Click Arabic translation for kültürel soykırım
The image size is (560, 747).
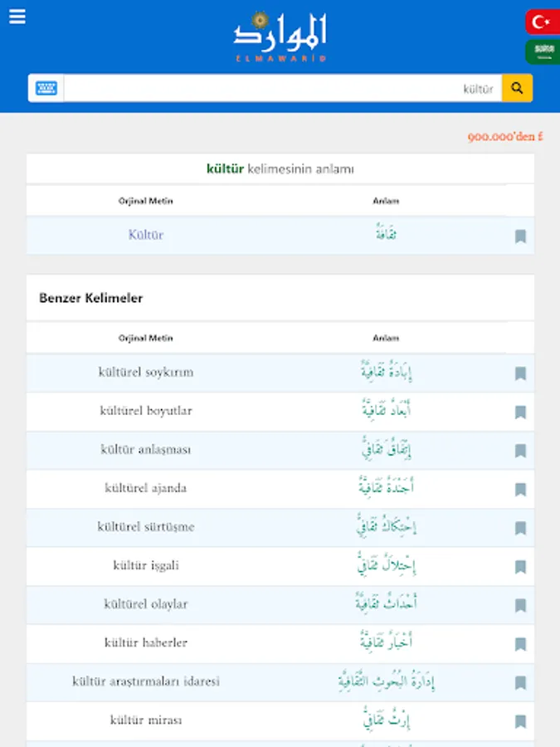tap(386, 372)
